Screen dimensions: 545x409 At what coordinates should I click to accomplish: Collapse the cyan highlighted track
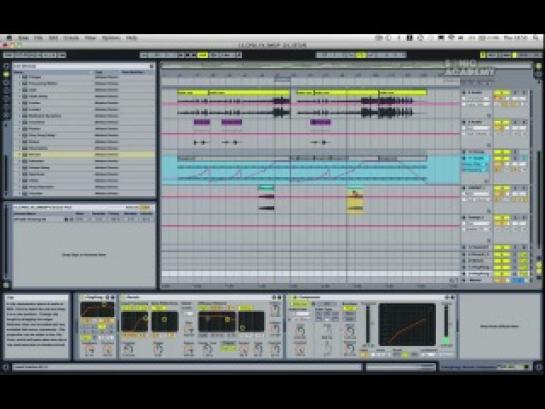point(464,152)
